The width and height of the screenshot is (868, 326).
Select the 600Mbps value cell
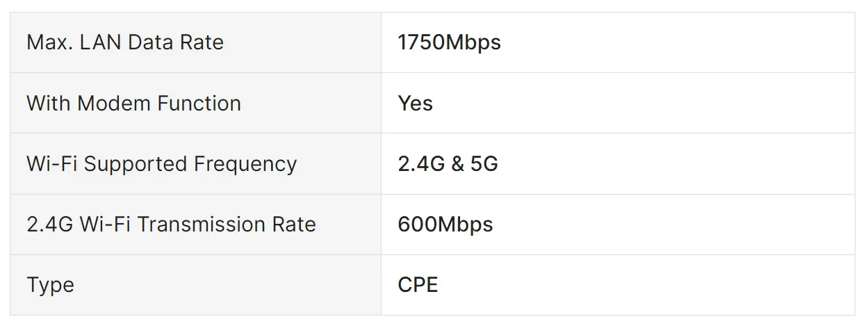445,225
